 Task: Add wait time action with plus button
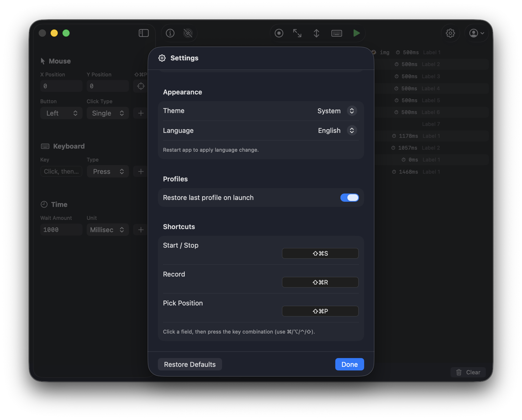[x=141, y=230]
